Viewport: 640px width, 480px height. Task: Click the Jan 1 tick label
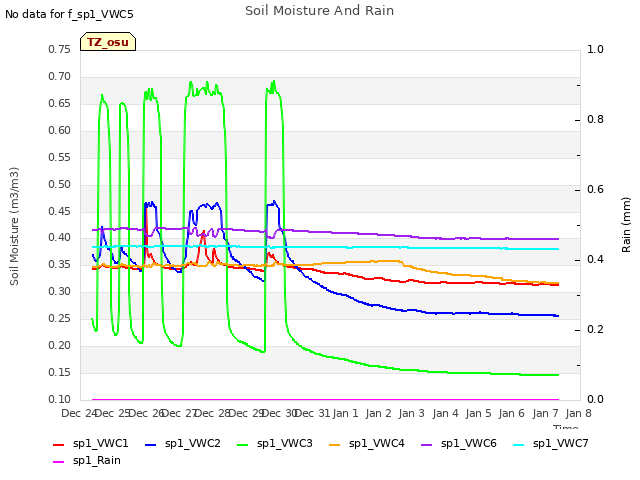pyautogui.click(x=345, y=413)
